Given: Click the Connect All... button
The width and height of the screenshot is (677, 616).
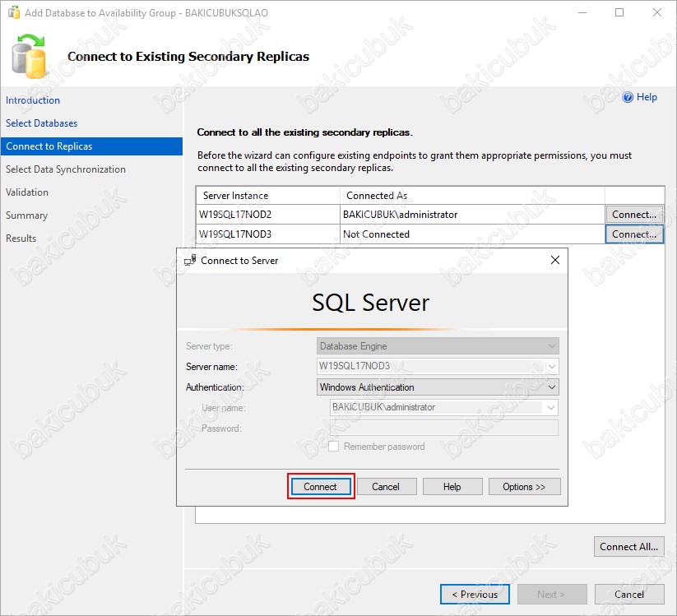Looking at the screenshot, I should [628, 546].
